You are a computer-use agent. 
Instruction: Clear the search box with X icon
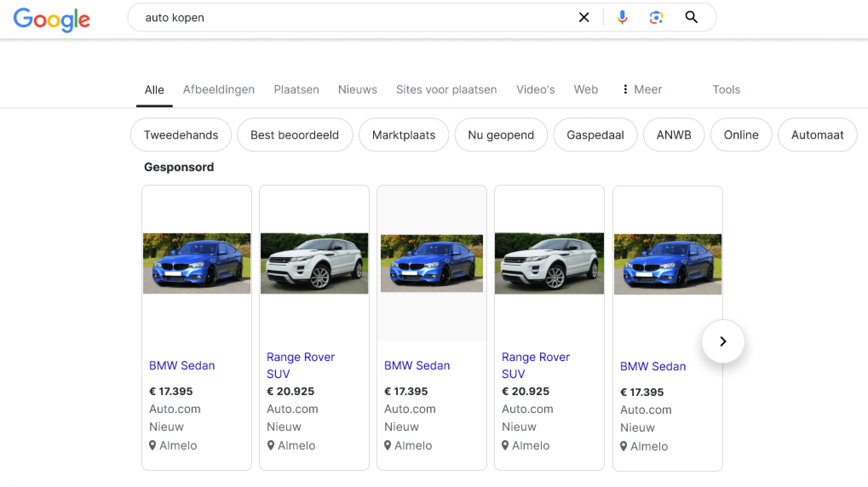(584, 17)
